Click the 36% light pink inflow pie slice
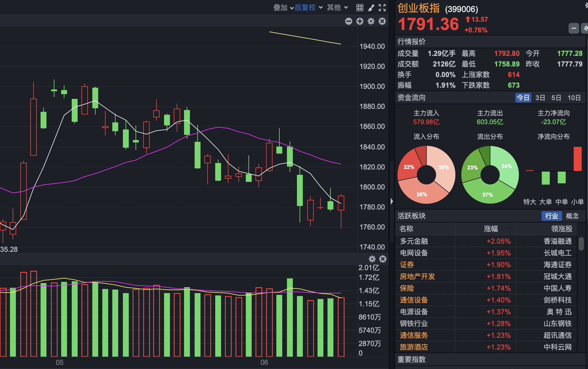The height and width of the screenshot is (369, 588). coord(443,168)
